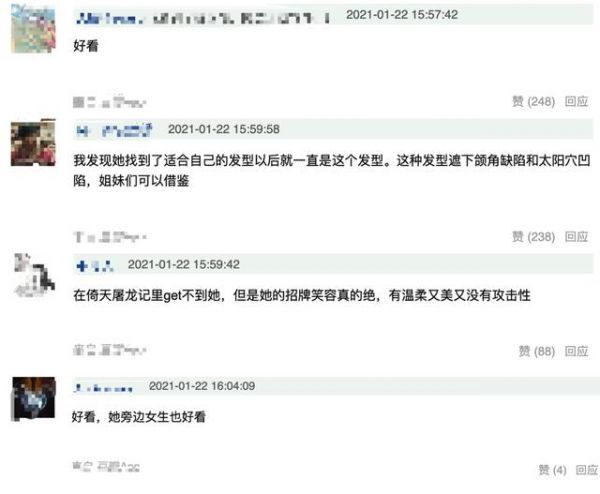Like the comment with 赞 (248)
600x494 pixels.
click(533, 101)
